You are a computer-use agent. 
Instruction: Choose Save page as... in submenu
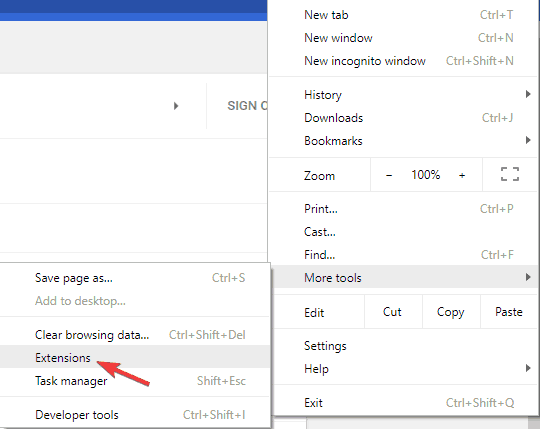[134, 278]
